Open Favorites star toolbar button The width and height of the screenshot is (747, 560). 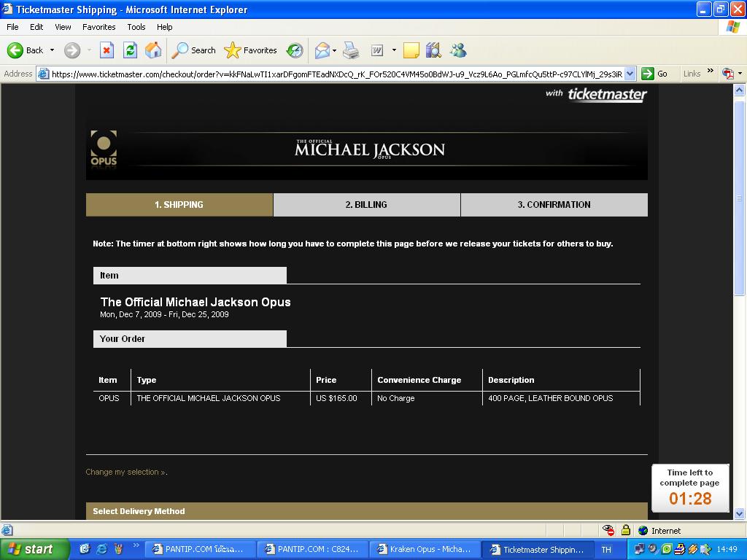[x=251, y=50]
